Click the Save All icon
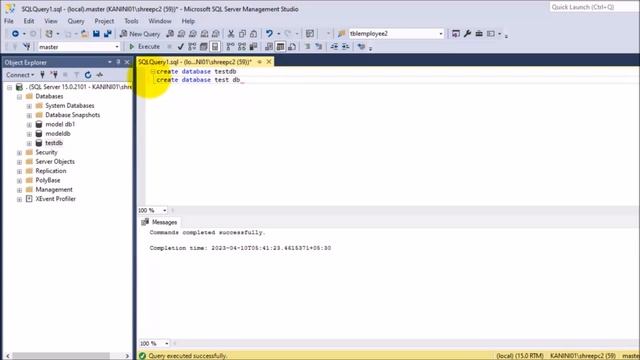This screenshot has height=360, width=640. [108, 34]
